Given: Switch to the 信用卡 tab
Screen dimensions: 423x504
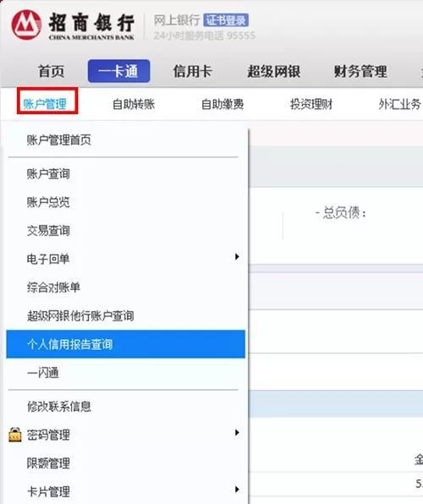Looking at the screenshot, I should 192,71.
